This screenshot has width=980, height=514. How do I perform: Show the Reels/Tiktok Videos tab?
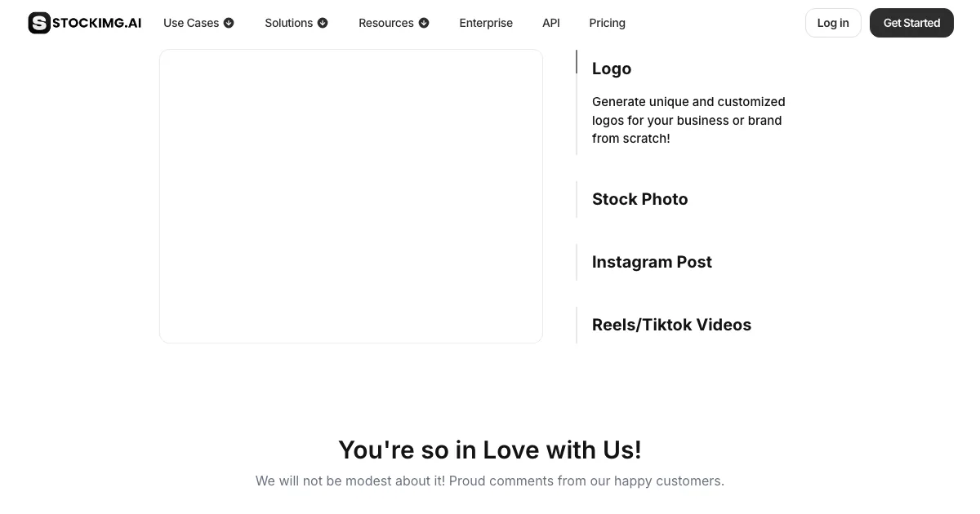[671, 325]
